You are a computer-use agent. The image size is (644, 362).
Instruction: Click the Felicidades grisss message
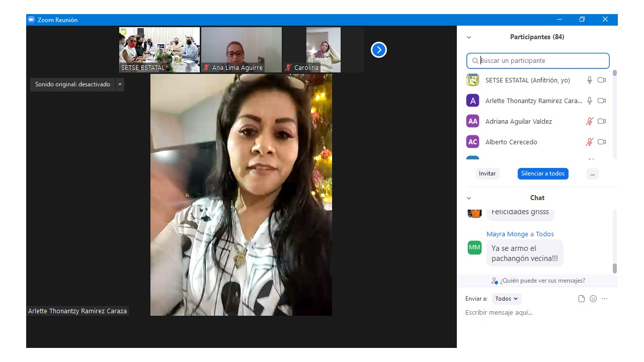520,213
